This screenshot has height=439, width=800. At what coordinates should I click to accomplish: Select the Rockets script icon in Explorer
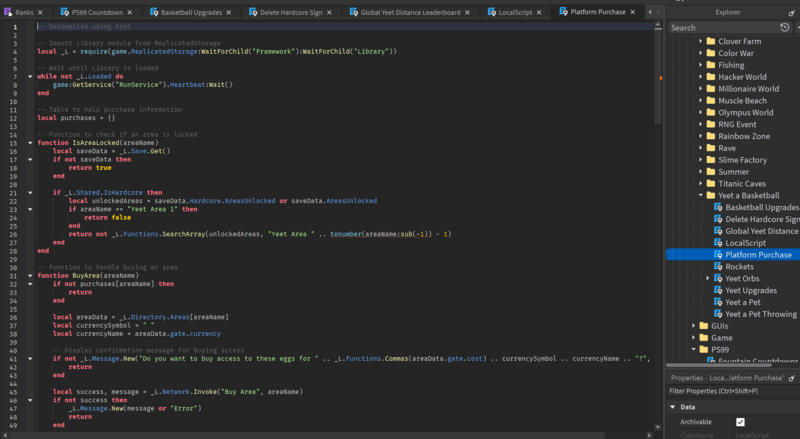tap(717, 267)
